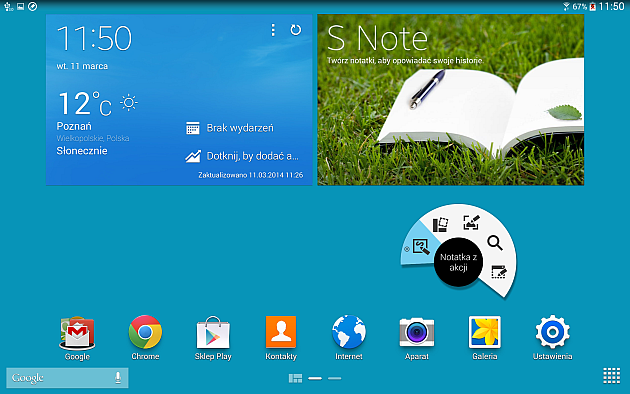
Task: Tap the Zaktualizowano timestamp
Action: coord(251,175)
